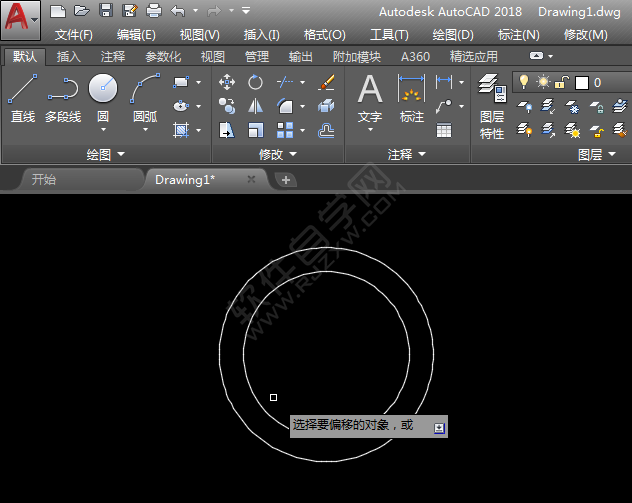Insert a Table annotation
The image size is (632, 503).
pyautogui.click(x=444, y=131)
